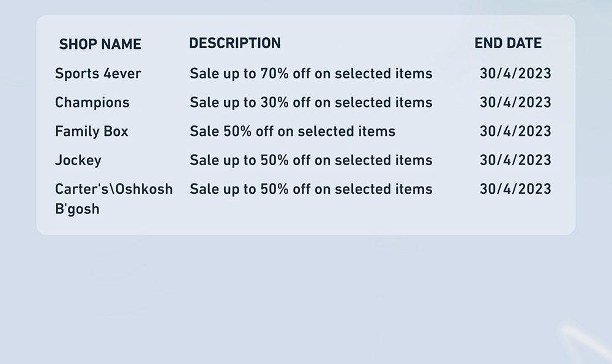Click the word B'gosh on second line
This screenshot has height=364, width=612.
(x=77, y=209)
